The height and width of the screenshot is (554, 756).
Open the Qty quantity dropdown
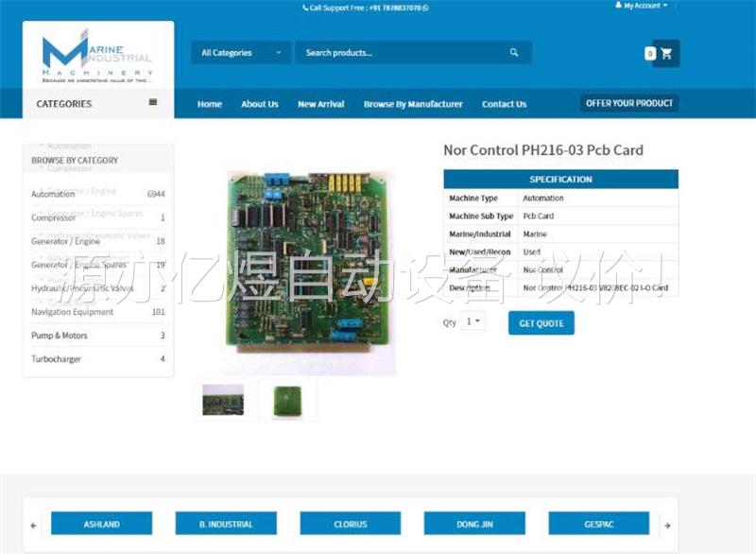click(x=473, y=321)
